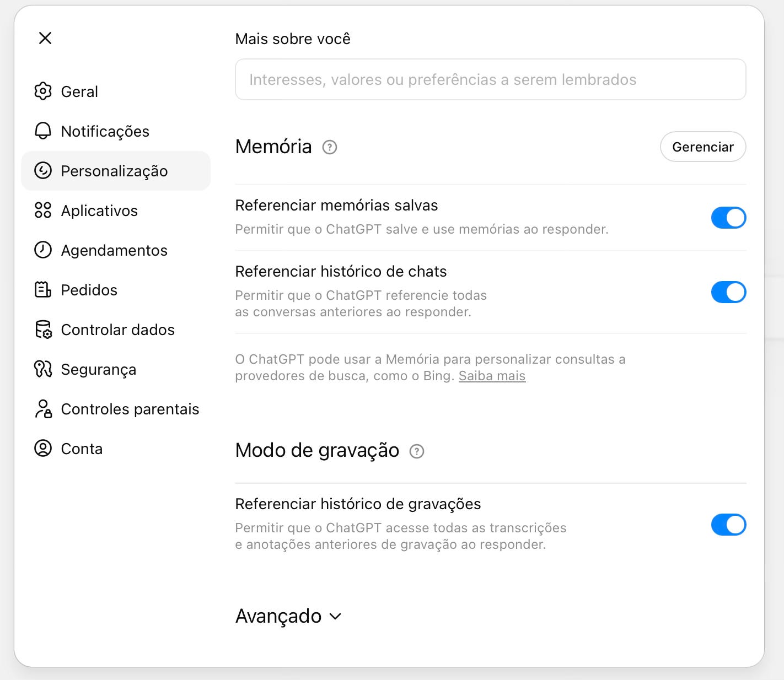Viewport: 784px width, 680px height.
Task: Select the Personalização sidebar tab
Action: coord(116,171)
